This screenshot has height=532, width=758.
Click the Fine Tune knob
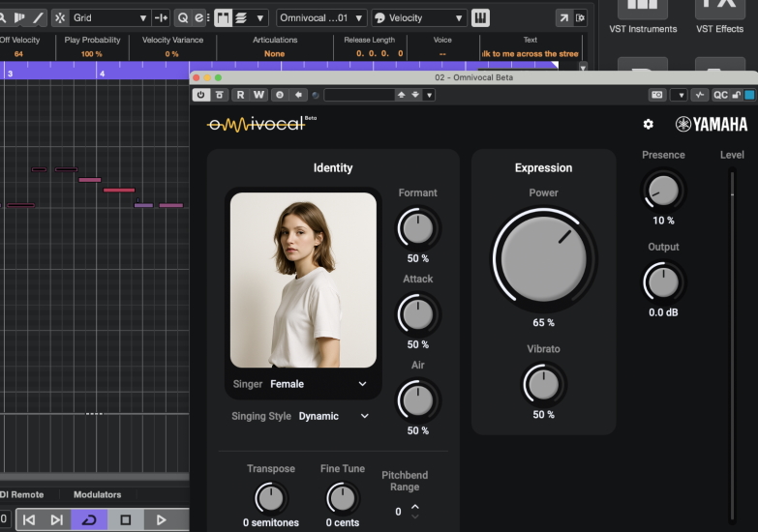pyautogui.click(x=343, y=498)
